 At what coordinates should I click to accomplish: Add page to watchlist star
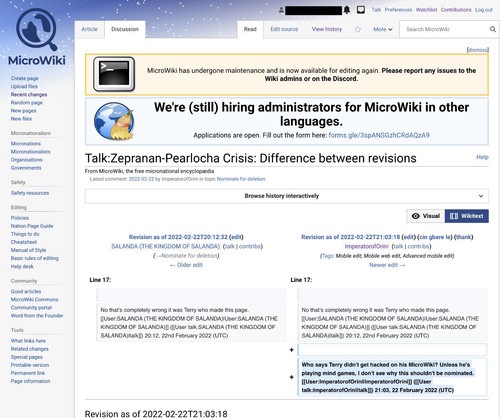(x=358, y=29)
